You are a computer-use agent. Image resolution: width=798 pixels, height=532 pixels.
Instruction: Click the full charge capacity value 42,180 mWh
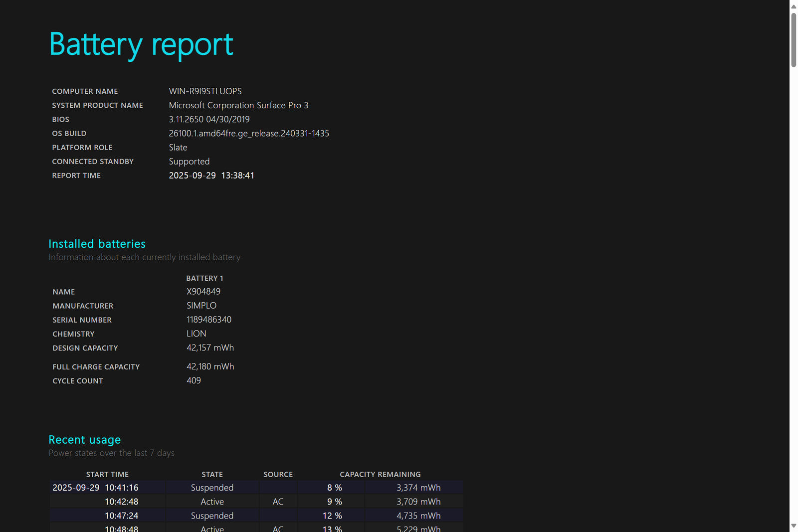[210, 366]
